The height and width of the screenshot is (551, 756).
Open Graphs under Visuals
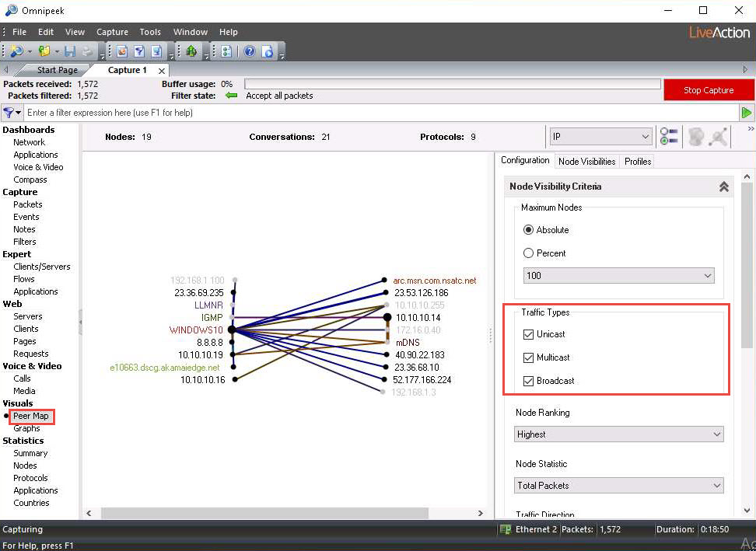(26, 428)
